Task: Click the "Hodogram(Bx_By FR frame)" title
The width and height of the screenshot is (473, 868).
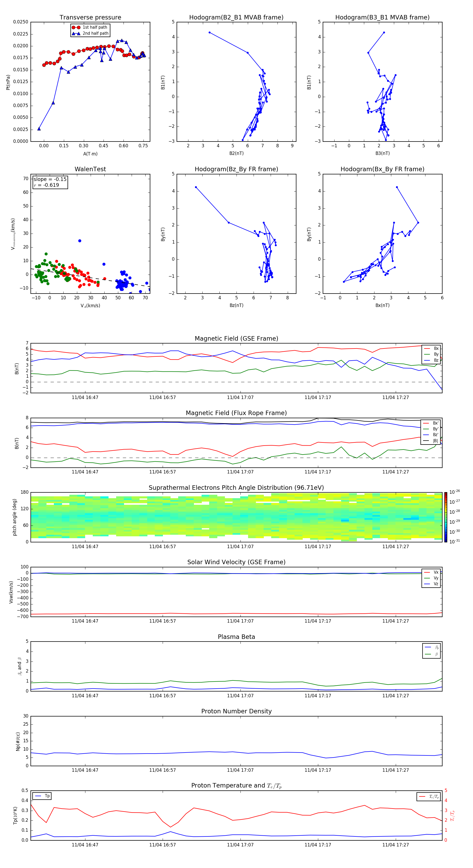Action: pos(382,169)
